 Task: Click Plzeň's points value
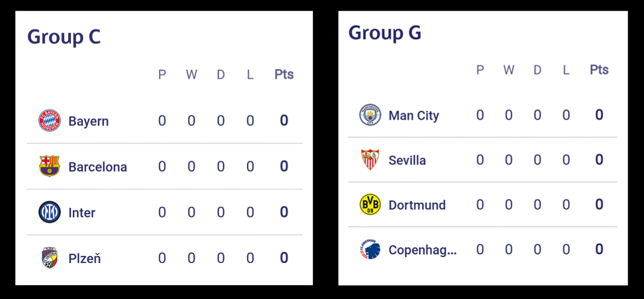(284, 258)
